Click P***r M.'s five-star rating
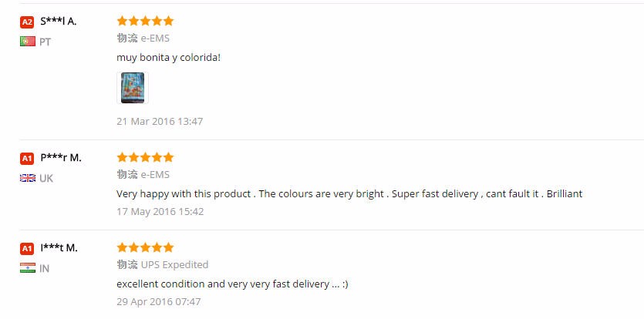 [x=145, y=157]
